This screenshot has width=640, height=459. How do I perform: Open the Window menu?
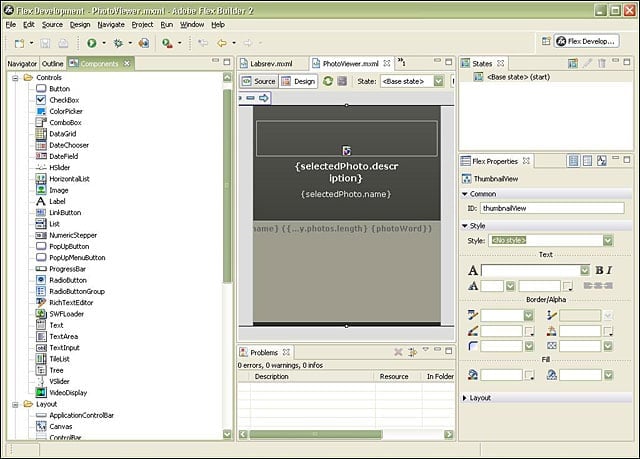192,24
